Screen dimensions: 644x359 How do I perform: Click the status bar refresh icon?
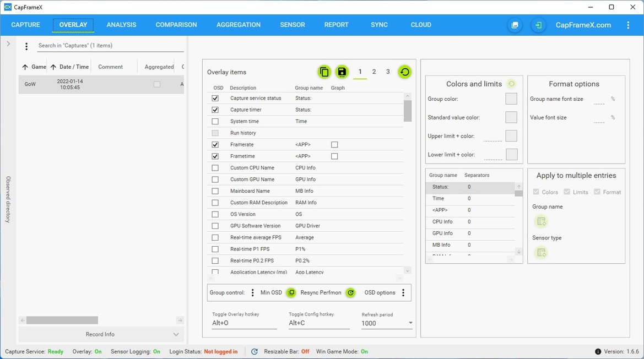tap(254, 352)
